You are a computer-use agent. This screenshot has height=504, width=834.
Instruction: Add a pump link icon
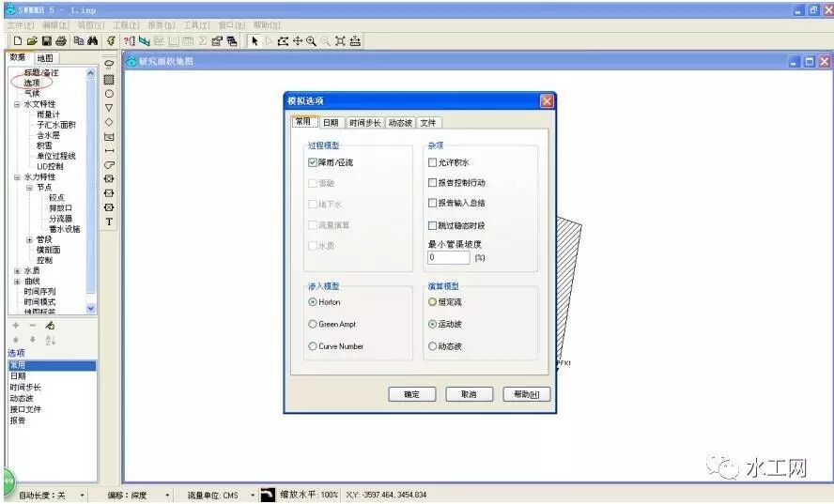(x=109, y=165)
